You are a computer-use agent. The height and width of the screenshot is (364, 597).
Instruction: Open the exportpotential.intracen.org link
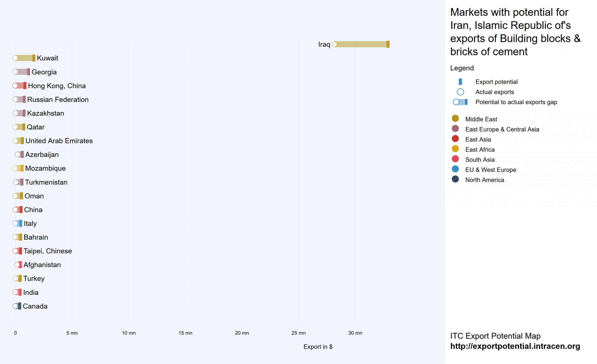[x=515, y=346]
